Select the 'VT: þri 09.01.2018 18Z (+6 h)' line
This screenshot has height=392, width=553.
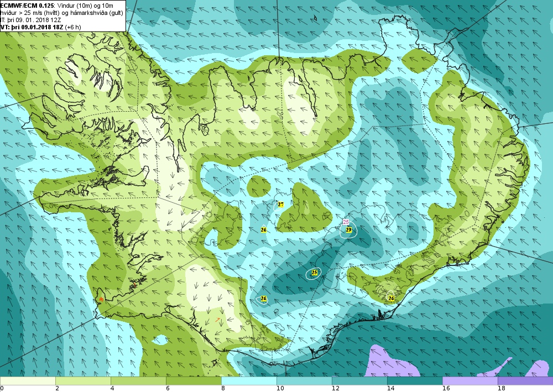[41, 27]
